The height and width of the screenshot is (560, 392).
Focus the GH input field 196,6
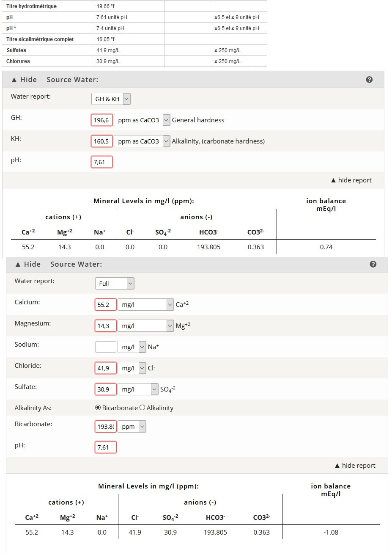(102, 120)
